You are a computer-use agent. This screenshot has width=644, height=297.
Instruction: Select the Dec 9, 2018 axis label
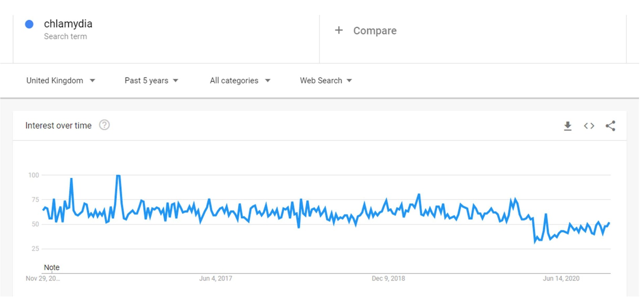[x=388, y=278]
